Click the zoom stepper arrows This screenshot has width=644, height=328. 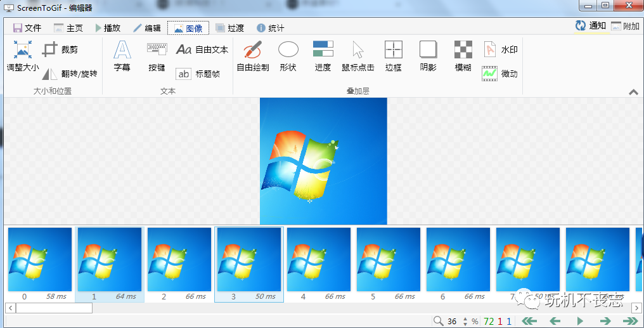[465, 322]
